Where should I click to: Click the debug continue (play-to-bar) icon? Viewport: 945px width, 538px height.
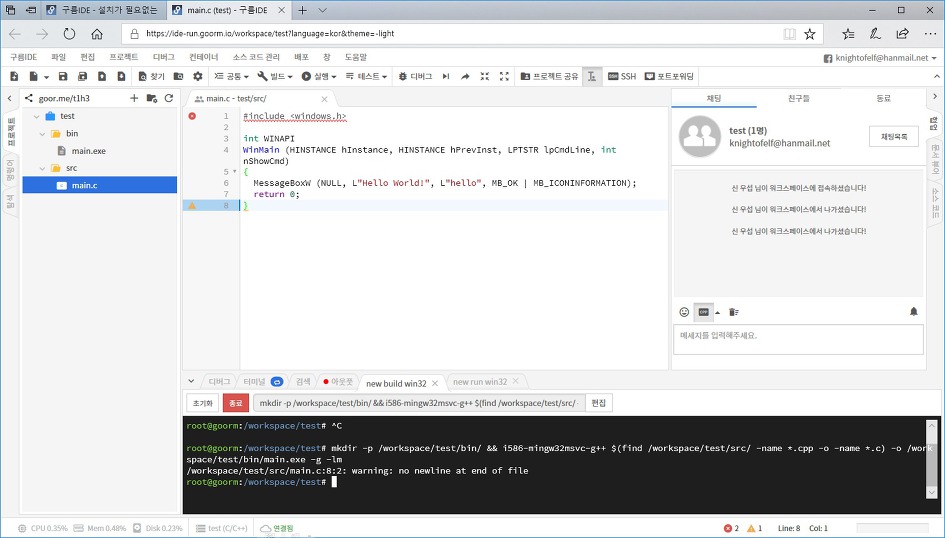[x=446, y=77]
